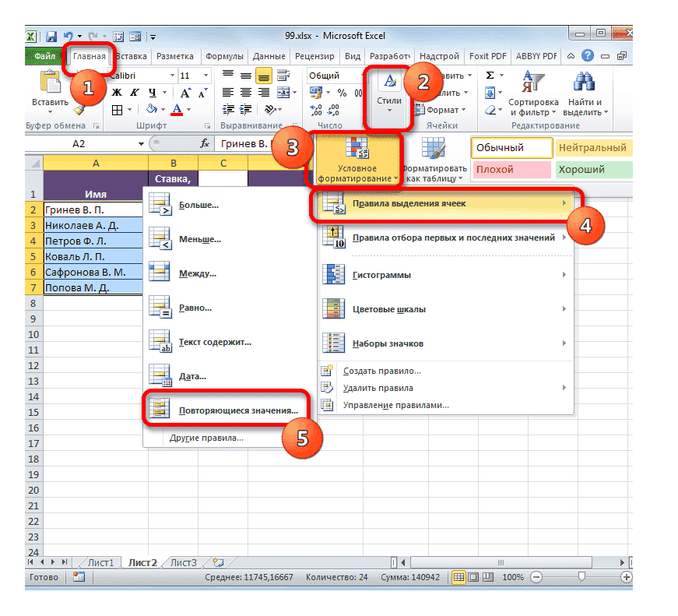The height and width of the screenshot is (616, 678).
Task: Click the Save icon in quick access toolbar
Action: 51,35
